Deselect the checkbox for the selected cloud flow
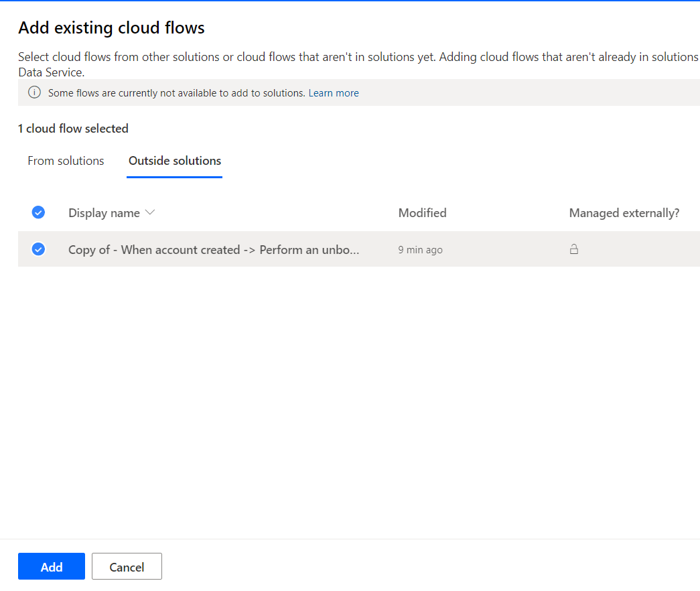Screen dimensions: 700x591 tap(38, 249)
